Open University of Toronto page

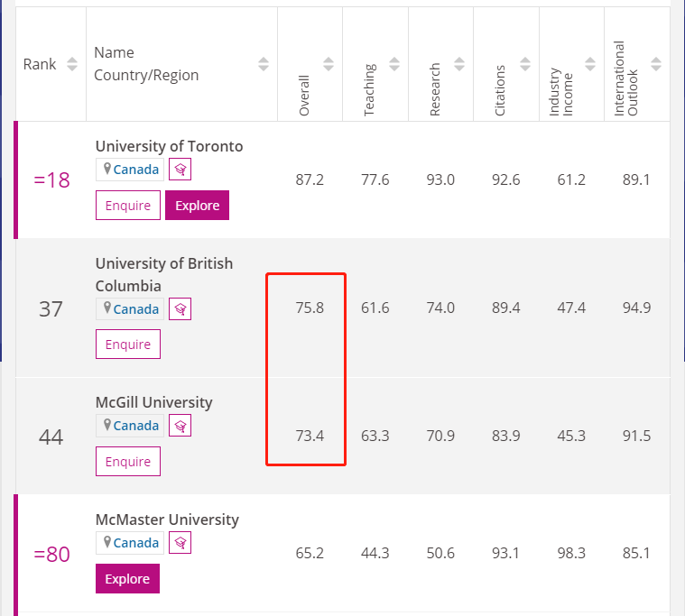169,146
